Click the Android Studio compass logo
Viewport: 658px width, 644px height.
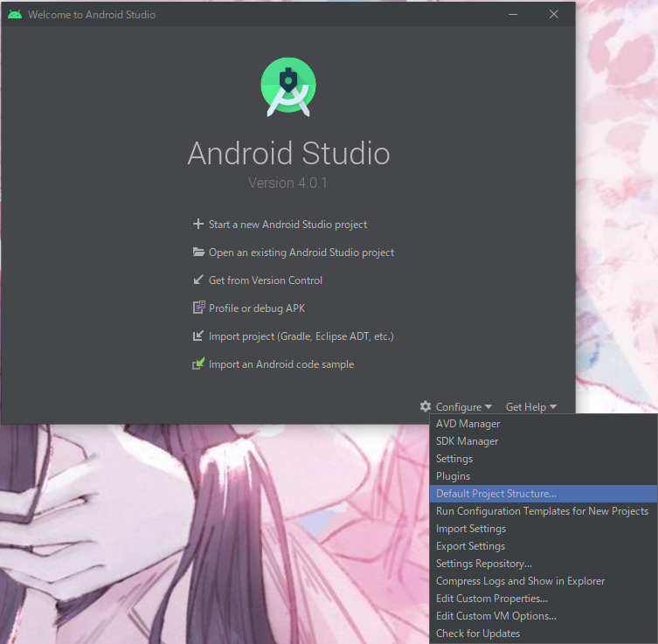tap(288, 87)
